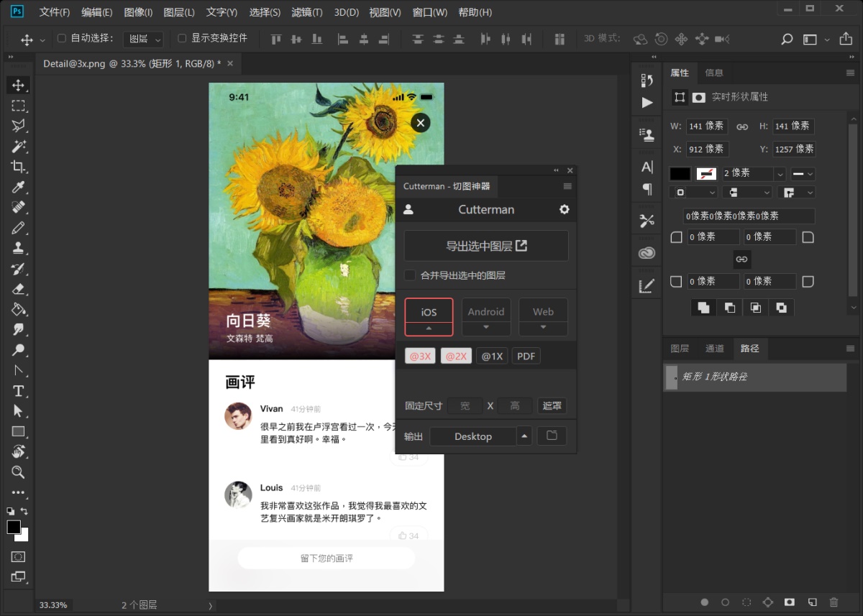Expand Android platform options arrow
The image size is (863, 616).
pos(486,328)
